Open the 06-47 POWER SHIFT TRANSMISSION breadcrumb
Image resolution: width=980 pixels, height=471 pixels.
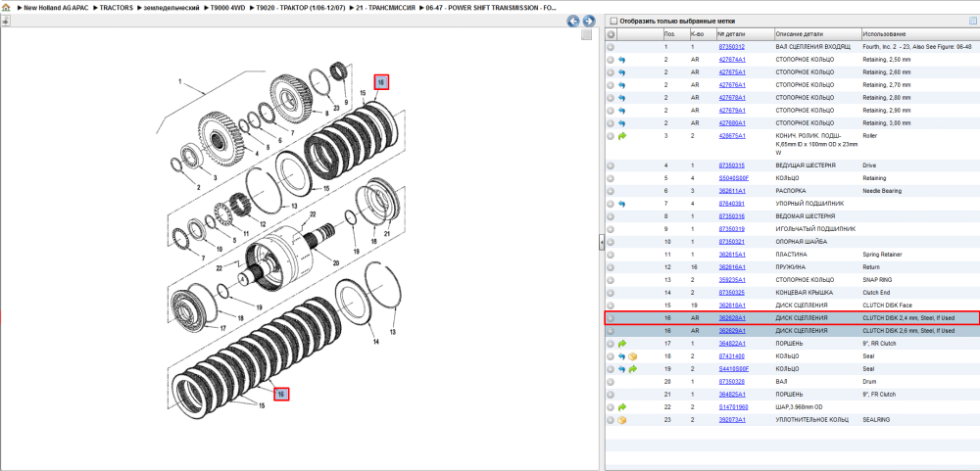tap(491, 8)
